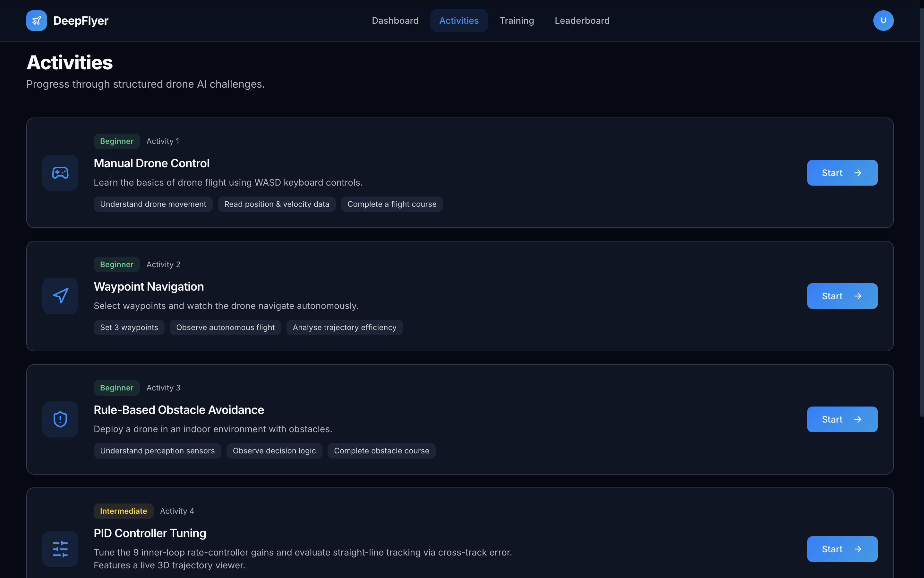Open the user avatar labeled U
Screen dimensions: 924x578
pyautogui.click(x=883, y=21)
